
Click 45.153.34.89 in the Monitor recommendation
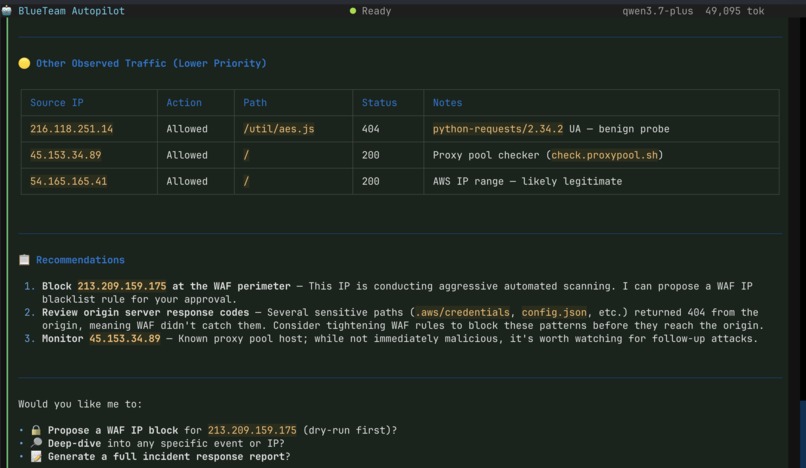click(x=125, y=338)
